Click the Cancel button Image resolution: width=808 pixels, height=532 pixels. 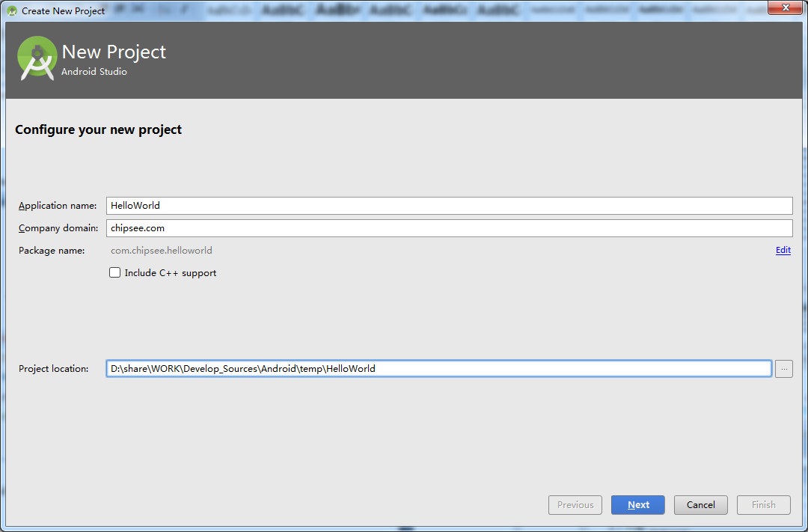pos(701,505)
